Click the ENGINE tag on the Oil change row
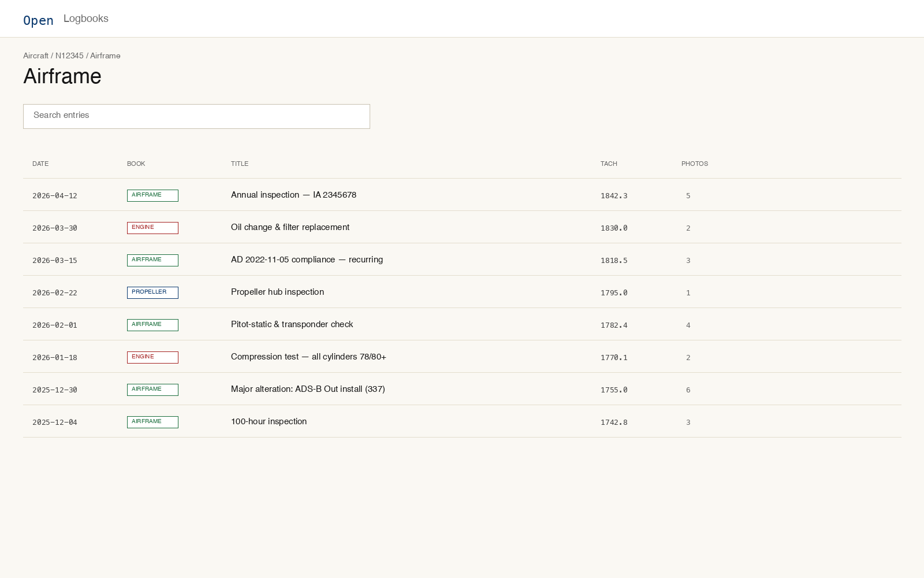 (x=152, y=228)
